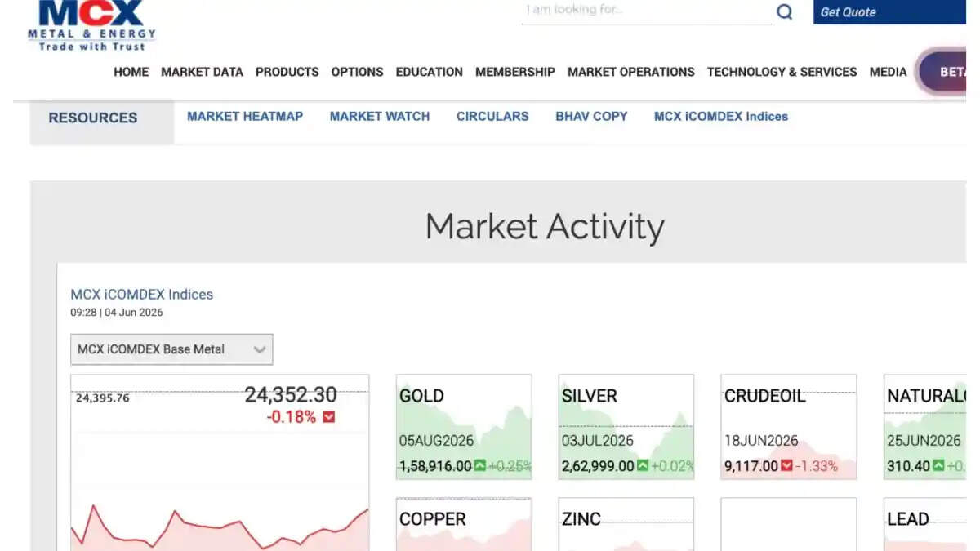The width and height of the screenshot is (980, 551).
Task: Open the ZINC commodity card
Action: pyautogui.click(x=626, y=524)
